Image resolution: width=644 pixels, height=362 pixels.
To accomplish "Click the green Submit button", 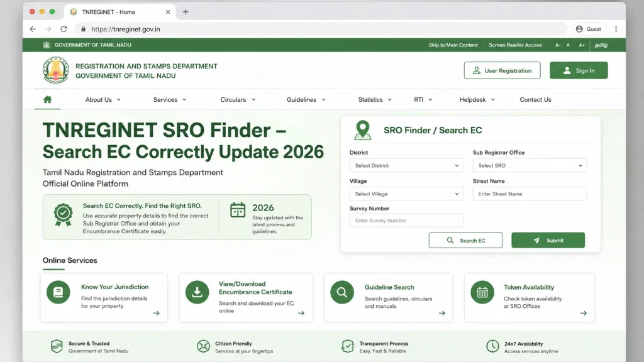I will (x=548, y=240).
